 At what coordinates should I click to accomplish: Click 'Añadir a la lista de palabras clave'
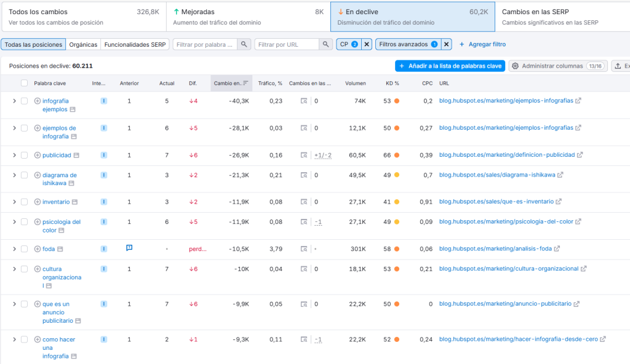click(450, 66)
